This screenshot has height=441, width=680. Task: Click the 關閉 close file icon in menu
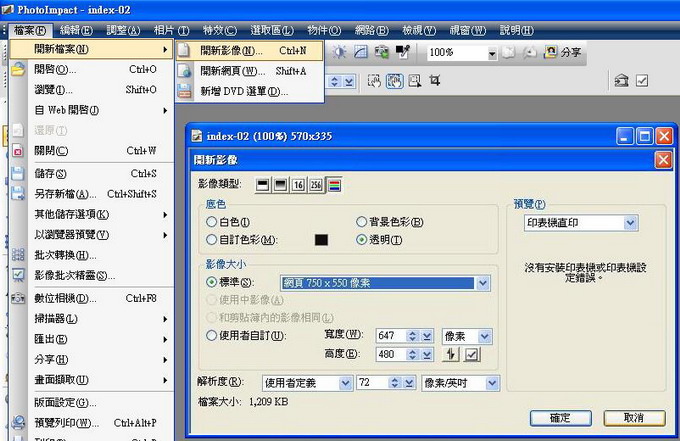17,151
